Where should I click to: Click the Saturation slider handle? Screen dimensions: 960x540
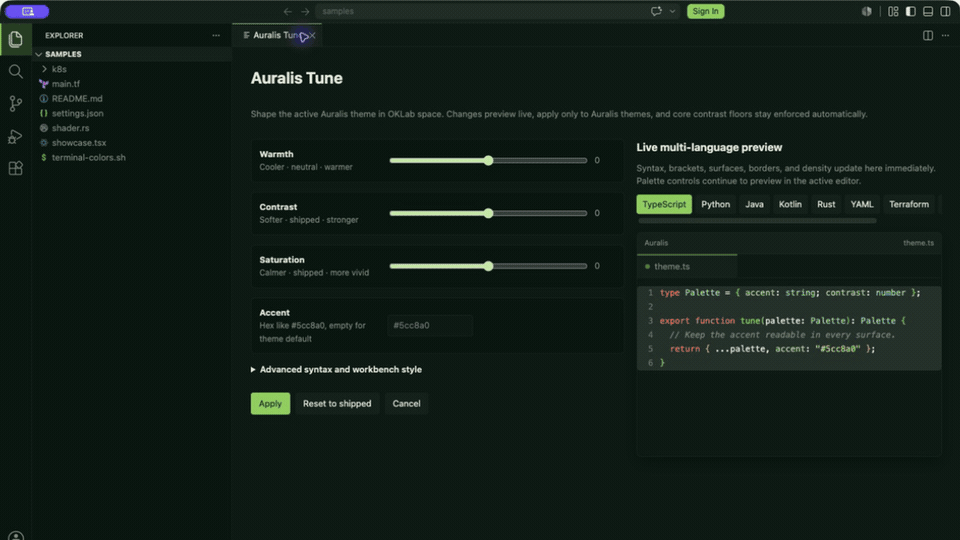click(x=488, y=266)
